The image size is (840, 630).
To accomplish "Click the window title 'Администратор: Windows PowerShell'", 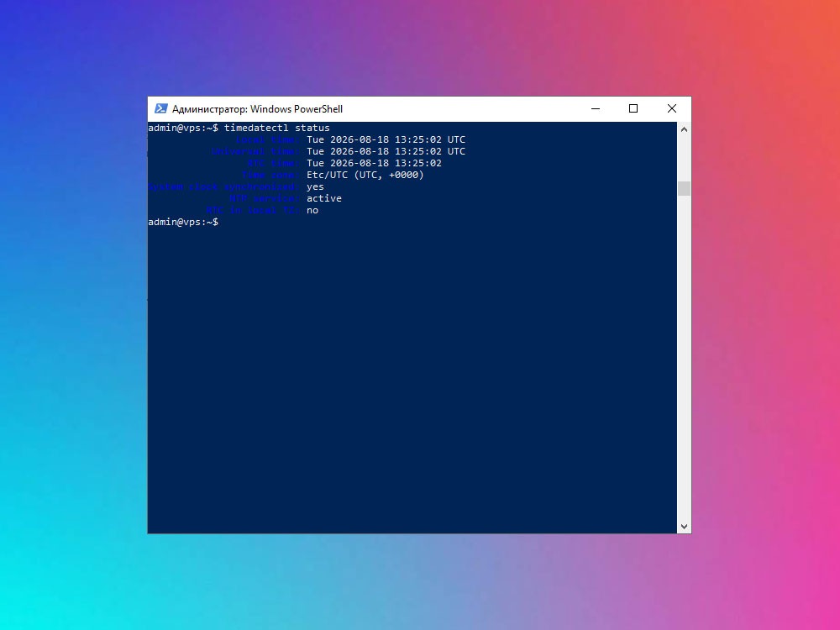I will 257,109.
